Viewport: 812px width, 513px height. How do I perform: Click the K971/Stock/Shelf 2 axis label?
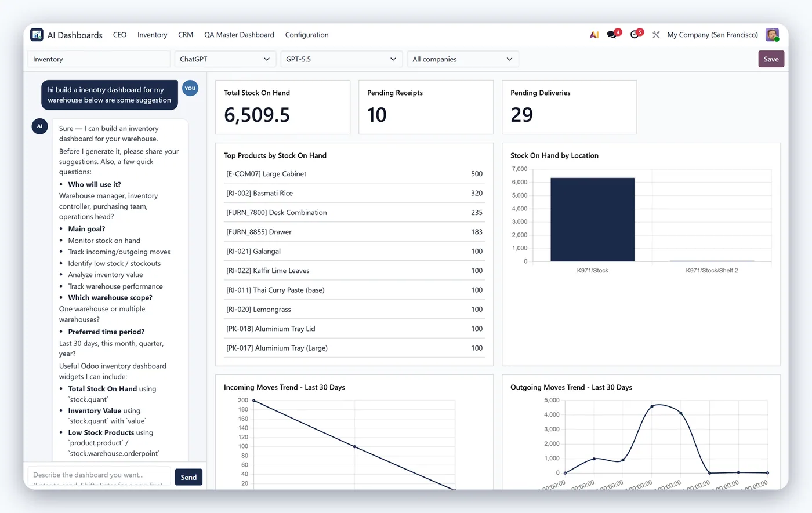(x=712, y=270)
